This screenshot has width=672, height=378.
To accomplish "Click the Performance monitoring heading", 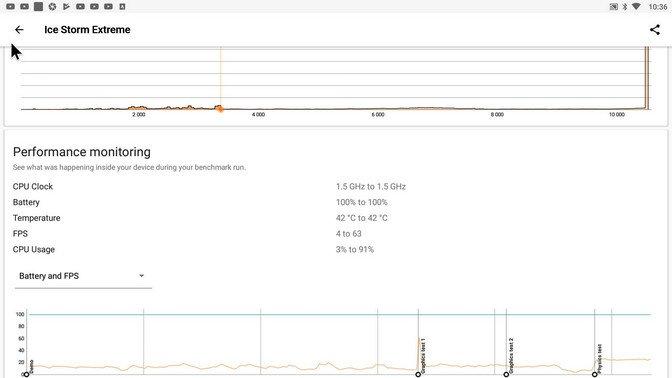I will 82,152.
